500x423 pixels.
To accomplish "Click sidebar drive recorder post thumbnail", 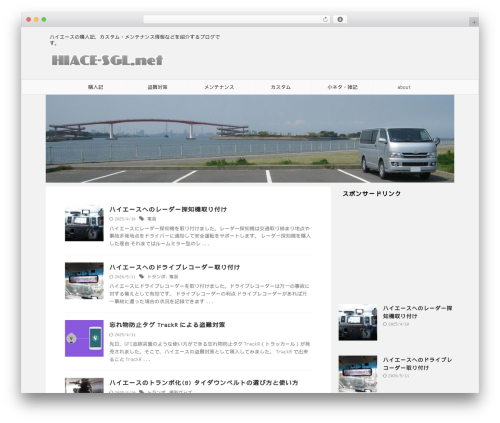I will tap(358, 374).
